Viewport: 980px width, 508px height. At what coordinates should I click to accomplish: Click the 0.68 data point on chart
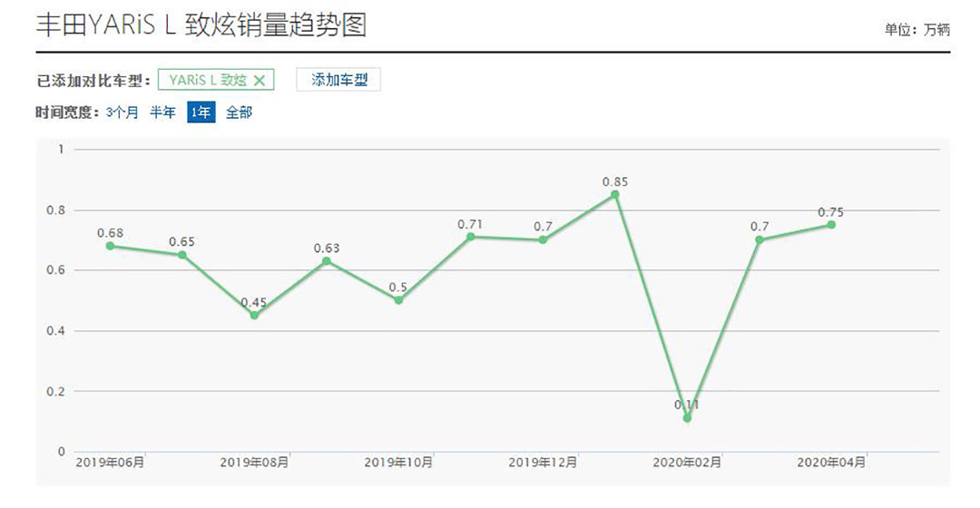coord(110,246)
